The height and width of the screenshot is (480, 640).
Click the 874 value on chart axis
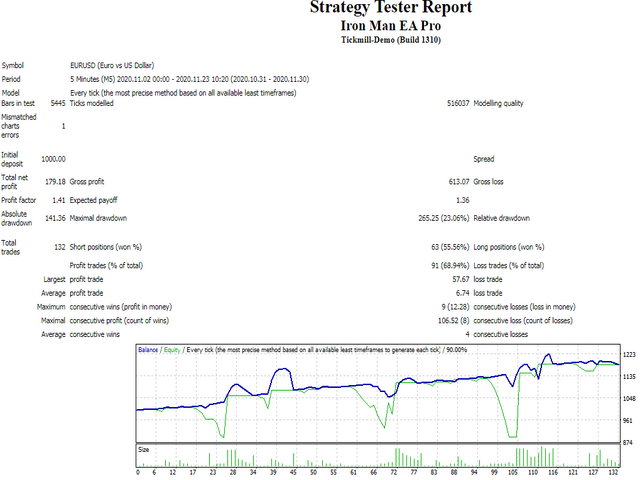point(629,442)
